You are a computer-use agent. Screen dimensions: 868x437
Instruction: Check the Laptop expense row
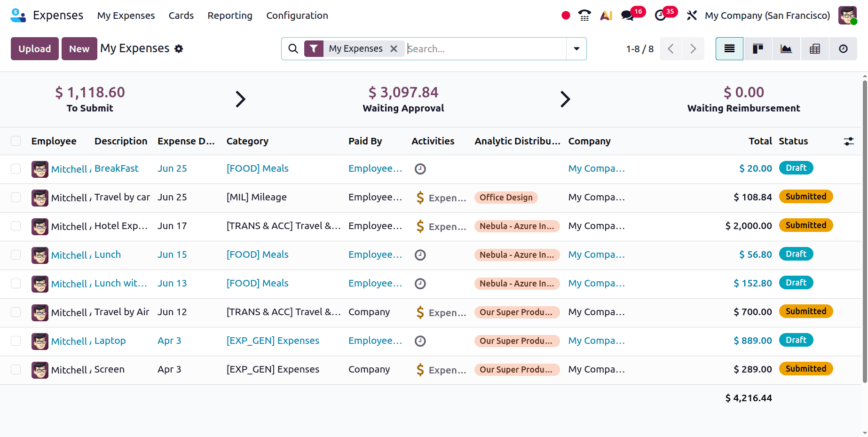tap(16, 341)
